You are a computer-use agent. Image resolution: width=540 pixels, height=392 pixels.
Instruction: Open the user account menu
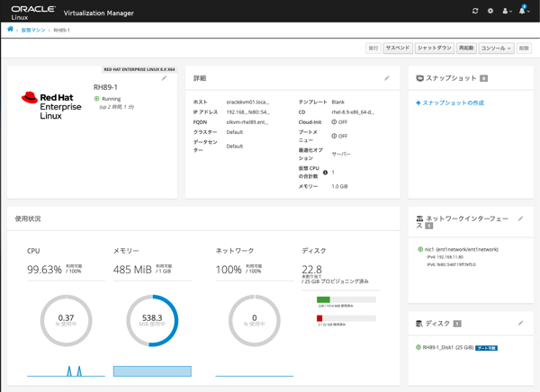(507, 11)
